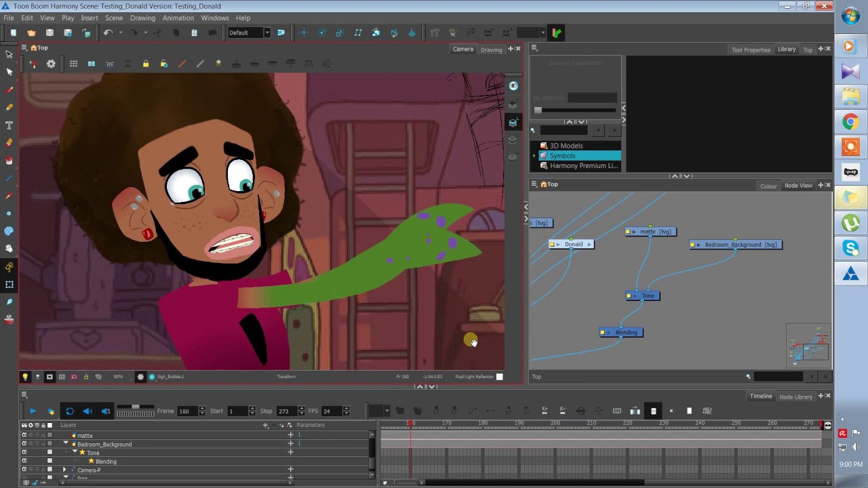Play the scene with the timeline play button
Viewport: 868px width, 488px height.
point(33,411)
